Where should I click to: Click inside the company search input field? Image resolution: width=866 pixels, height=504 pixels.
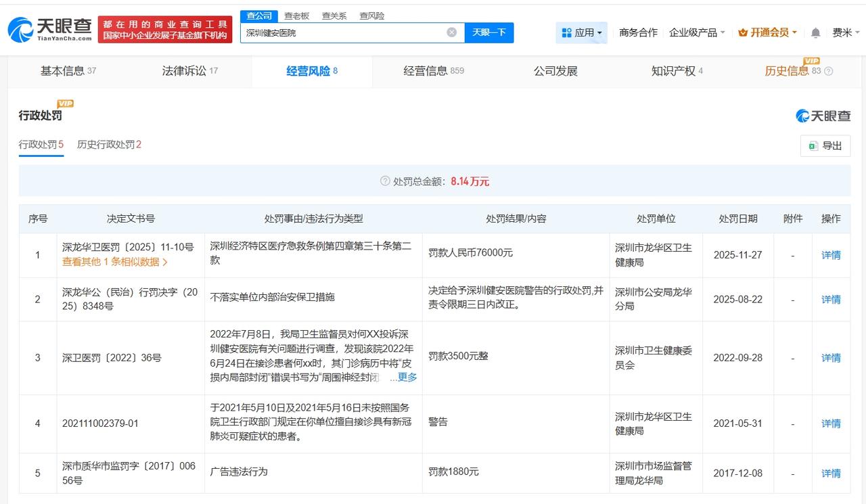point(338,32)
